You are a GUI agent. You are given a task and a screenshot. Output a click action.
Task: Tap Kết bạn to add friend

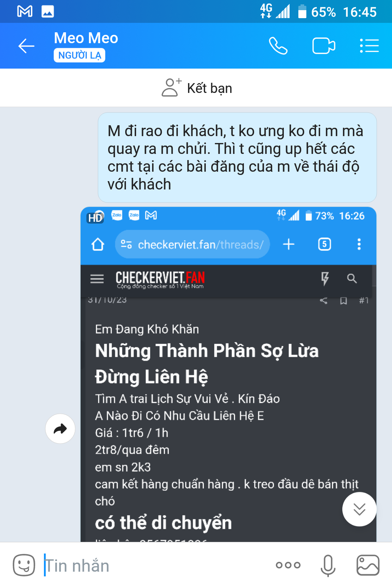coord(197,88)
